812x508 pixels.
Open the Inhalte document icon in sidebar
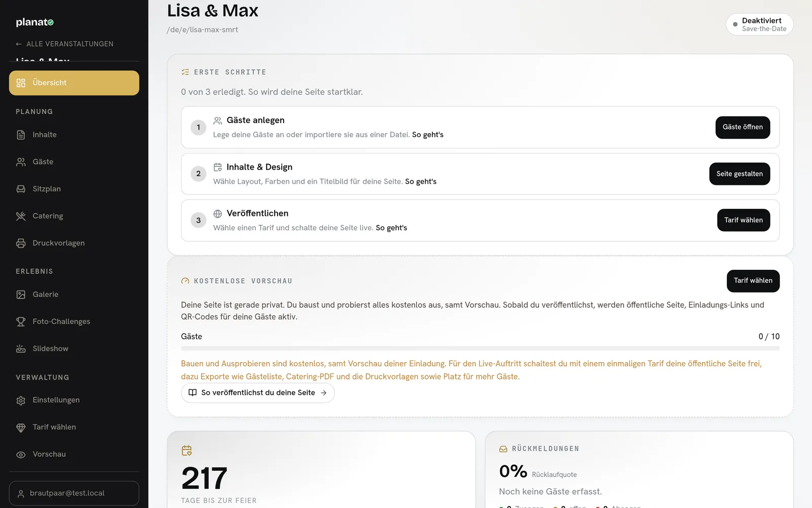(x=21, y=135)
